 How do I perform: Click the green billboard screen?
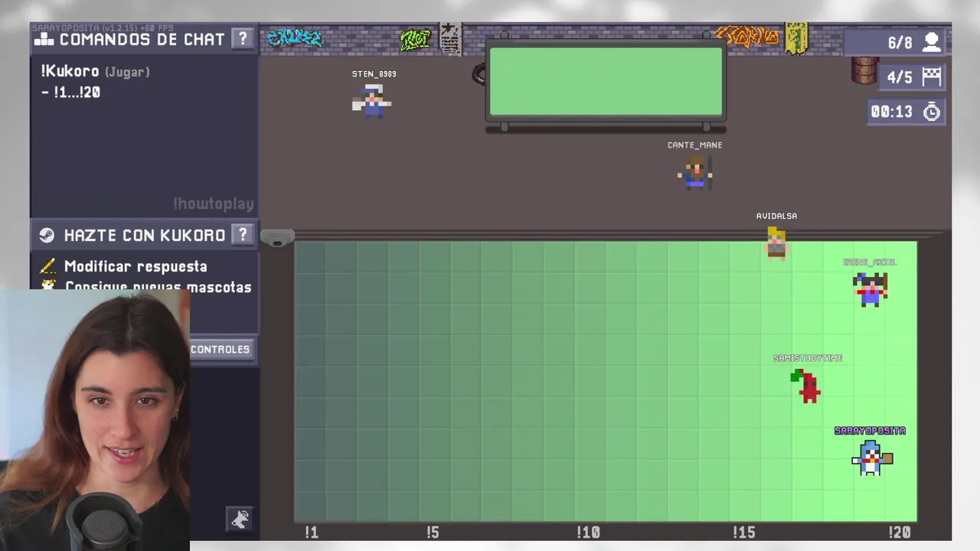click(606, 82)
